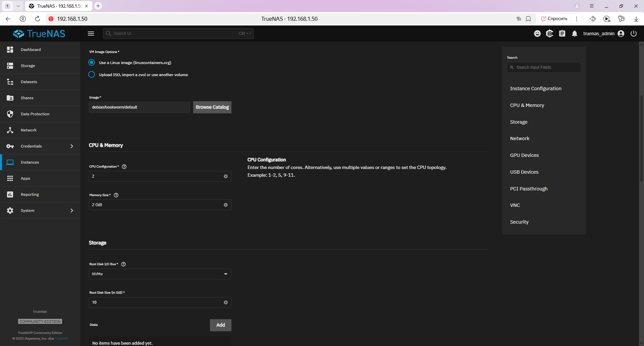Screen dimensions: 644x346
Task: Open the Dashboard sidebar icon
Action: [10, 50]
